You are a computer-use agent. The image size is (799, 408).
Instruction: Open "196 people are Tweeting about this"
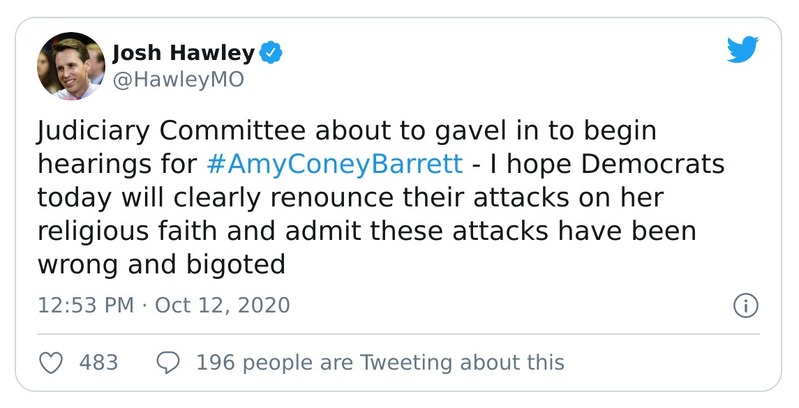(380, 362)
